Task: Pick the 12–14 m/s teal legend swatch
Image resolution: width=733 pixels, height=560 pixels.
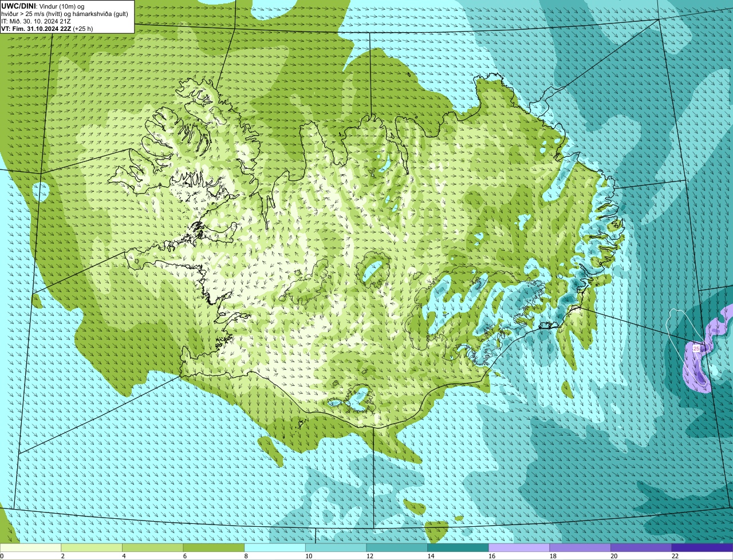Action: point(397,547)
